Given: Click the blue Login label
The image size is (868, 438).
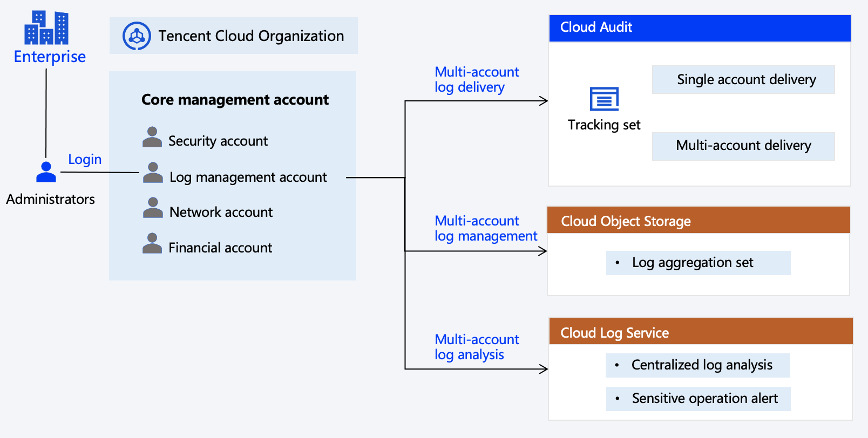Looking at the screenshot, I should click(85, 160).
